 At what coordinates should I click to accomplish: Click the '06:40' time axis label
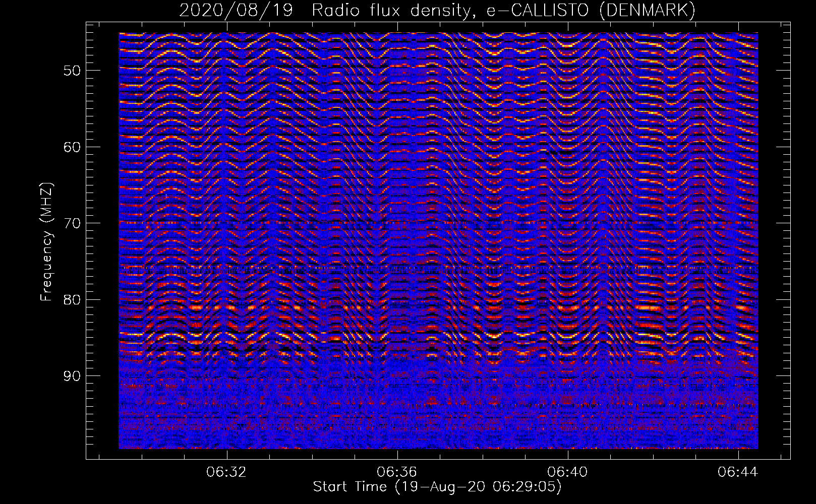[x=567, y=472]
